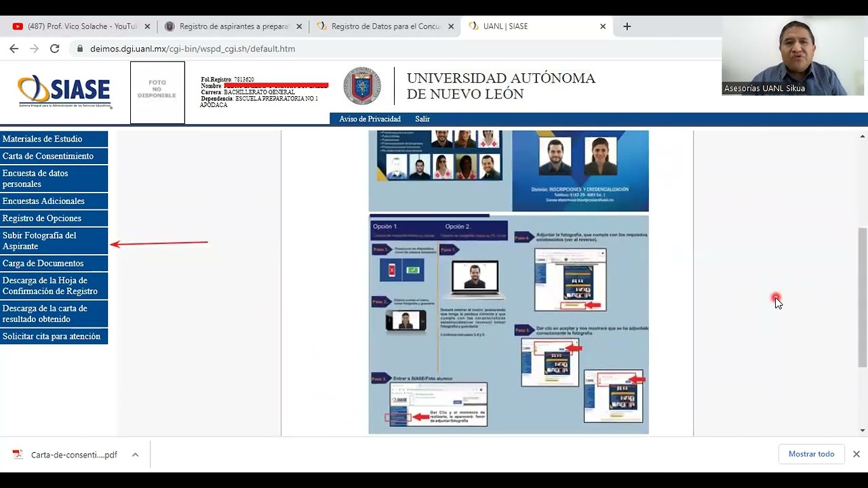Click the browser forward arrow

[34, 49]
